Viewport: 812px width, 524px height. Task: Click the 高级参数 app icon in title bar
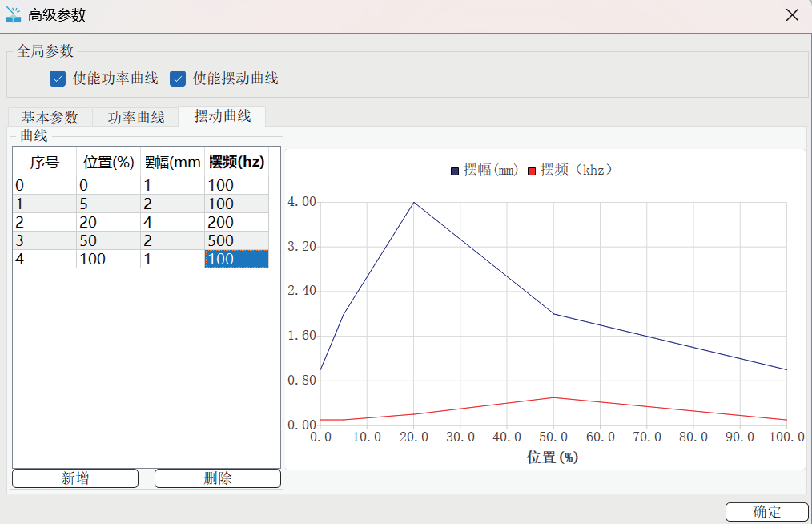pos(14,15)
